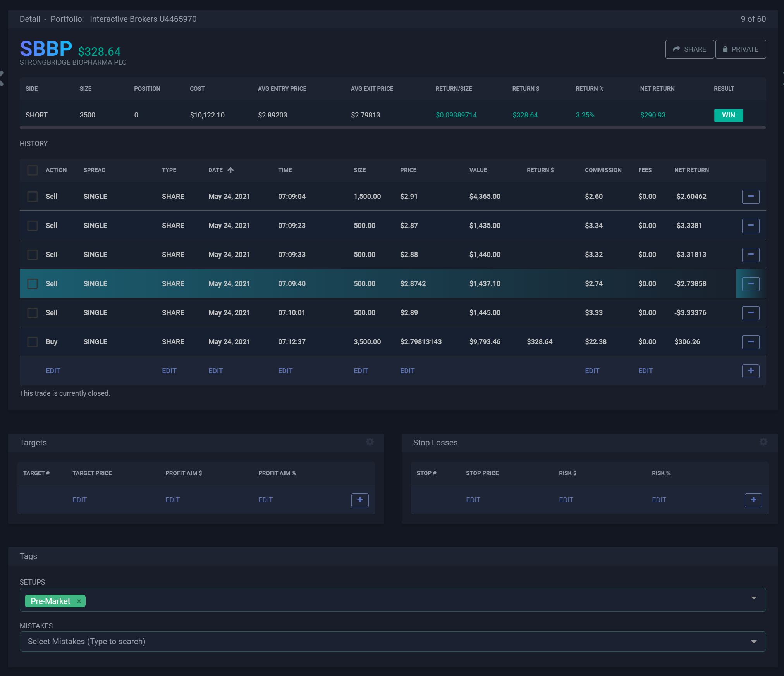This screenshot has height=676, width=784.
Task: Click the Share arrow button
Action: 689,49
